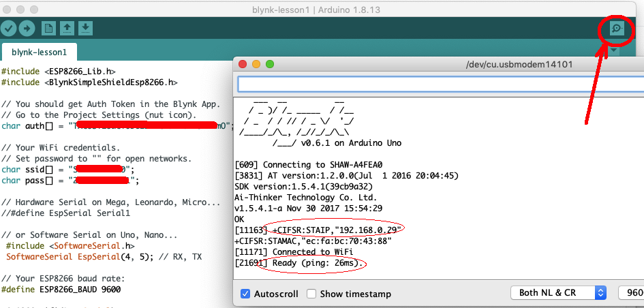Click the 'char pass[]' code line
644x308 pixels.
[x=70, y=181]
